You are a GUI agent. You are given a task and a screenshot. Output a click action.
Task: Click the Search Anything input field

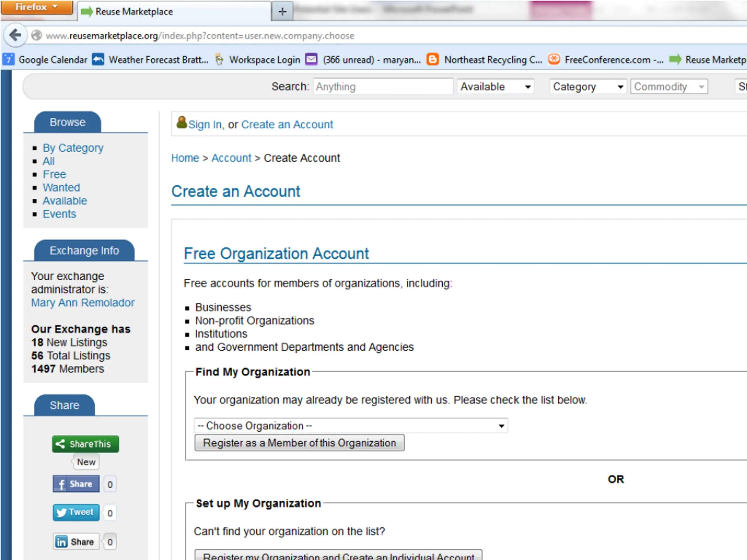(383, 87)
